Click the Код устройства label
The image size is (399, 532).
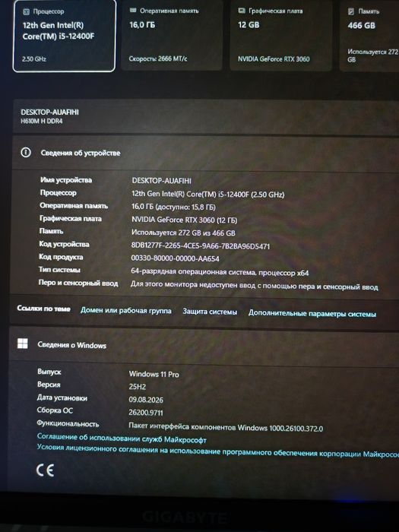pyautogui.click(x=64, y=244)
